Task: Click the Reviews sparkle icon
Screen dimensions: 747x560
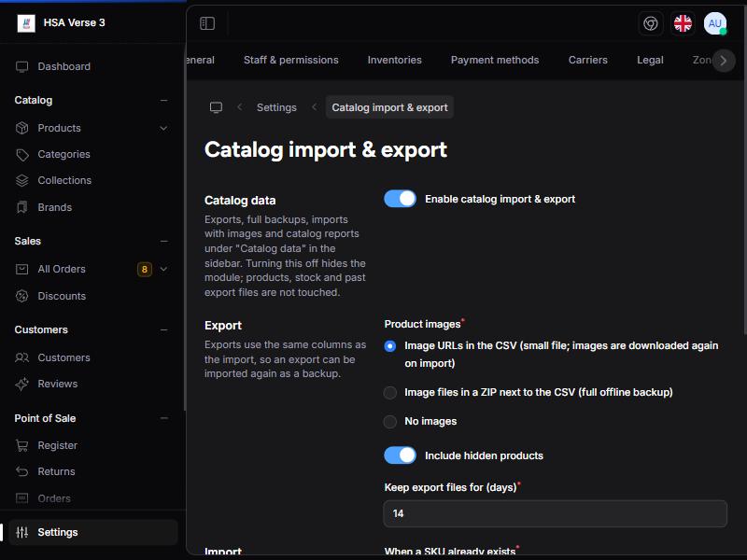Action: click(x=21, y=384)
